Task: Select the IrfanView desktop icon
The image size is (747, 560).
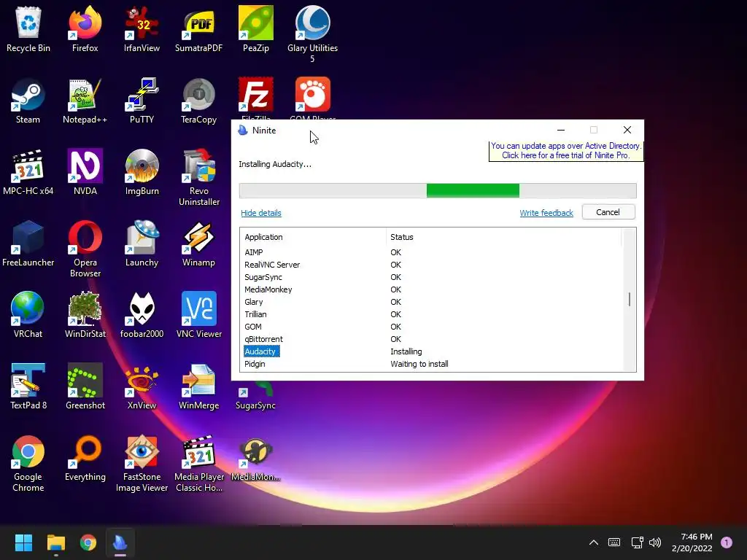Action: [x=142, y=28]
